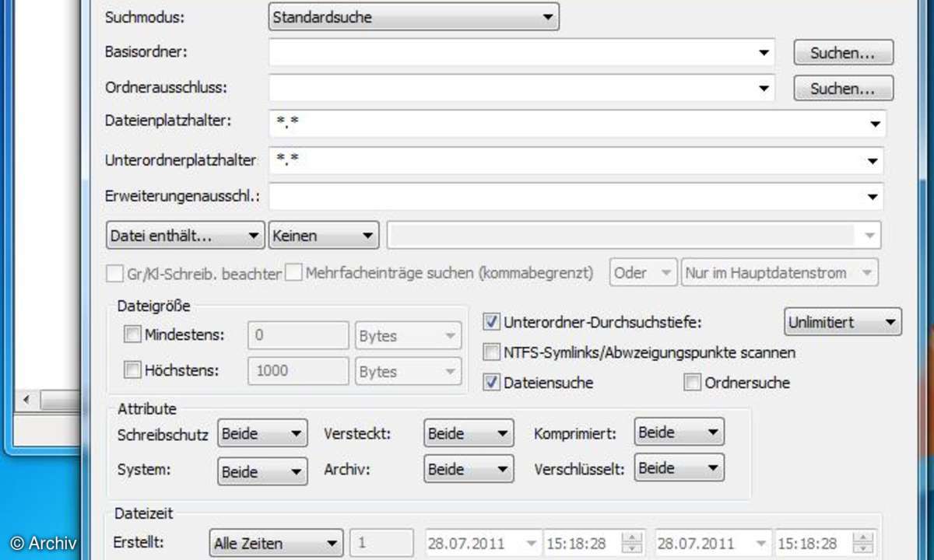Expand the Basisordner combo box
This screenshot has width=934, height=560.
pos(764,53)
